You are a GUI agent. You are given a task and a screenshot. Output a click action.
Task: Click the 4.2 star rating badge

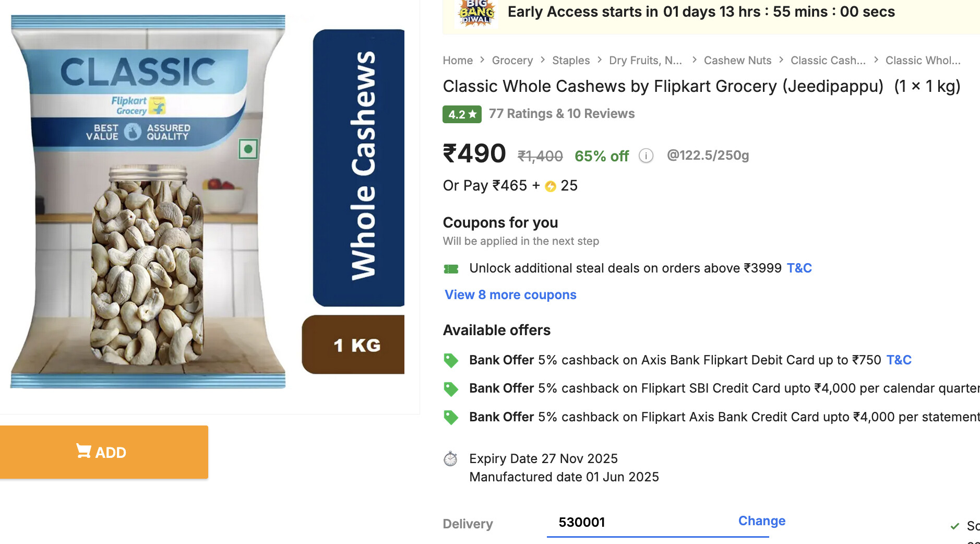click(462, 114)
